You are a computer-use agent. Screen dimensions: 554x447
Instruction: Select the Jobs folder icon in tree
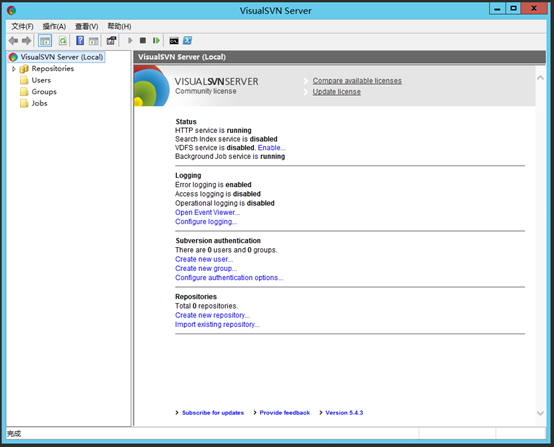pyautogui.click(x=24, y=103)
